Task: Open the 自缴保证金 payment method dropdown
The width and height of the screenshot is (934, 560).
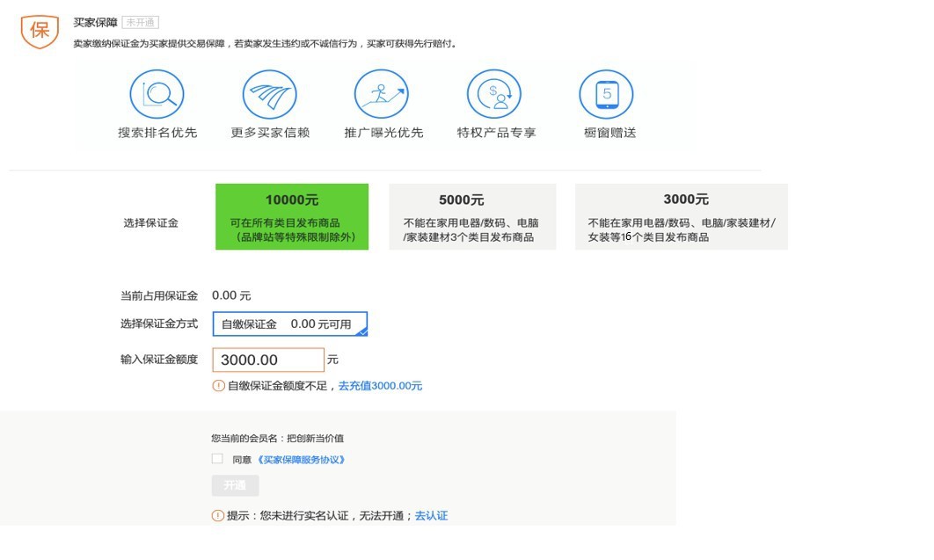Action: tap(288, 323)
